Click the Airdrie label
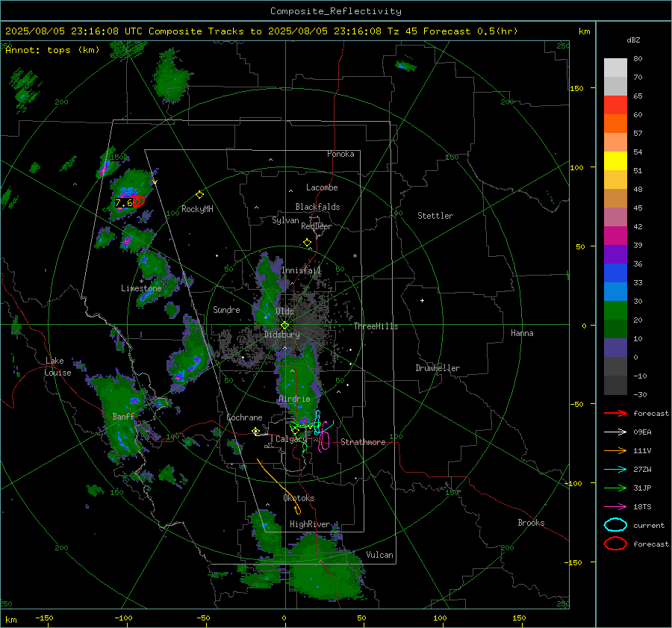This screenshot has height=628, width=672. pos(294,399)
